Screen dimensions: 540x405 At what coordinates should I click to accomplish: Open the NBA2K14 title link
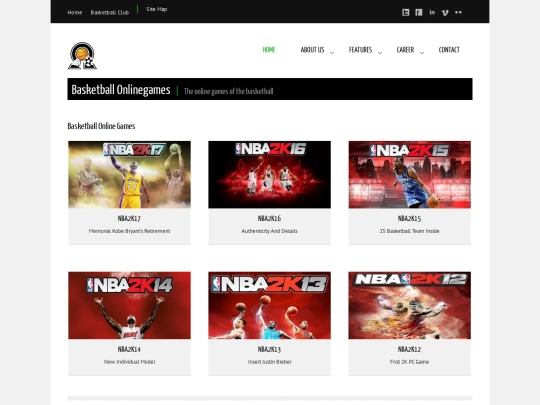pos(129,350)
